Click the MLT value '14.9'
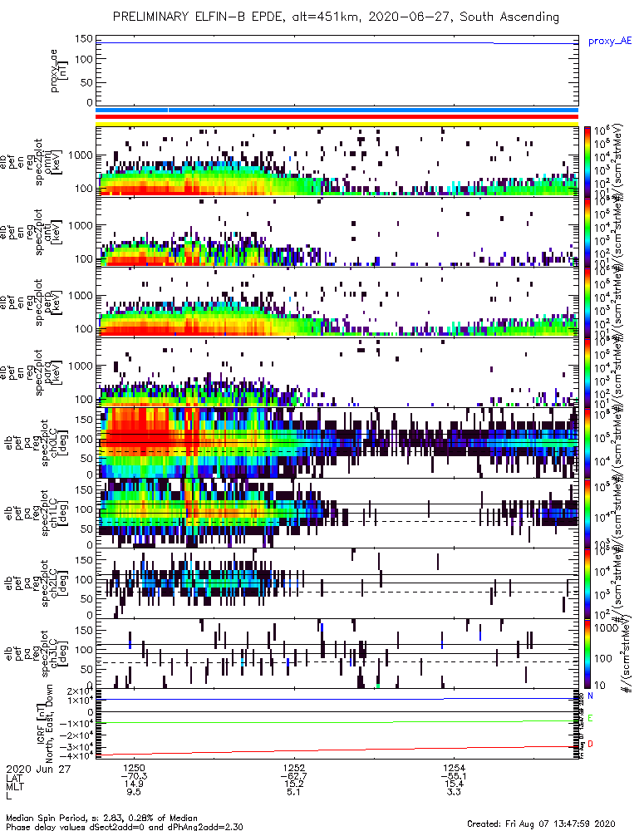The height and width of the screenshot is (831, 644). (x=134, y=784)
